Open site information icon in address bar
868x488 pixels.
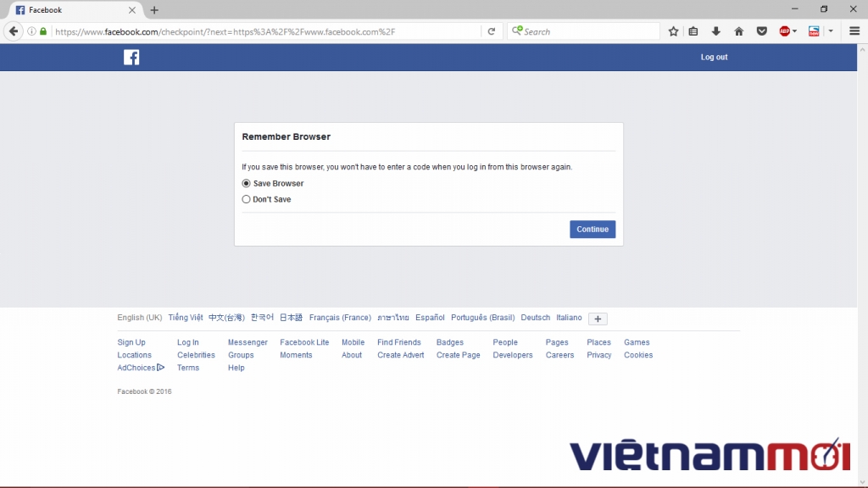pos(31,31)
